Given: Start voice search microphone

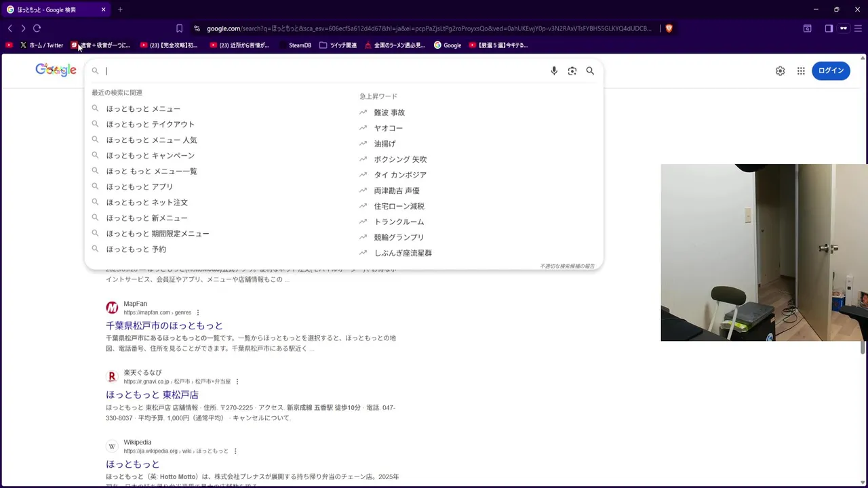Looking at the screenshot, I should tap(554, 70).
